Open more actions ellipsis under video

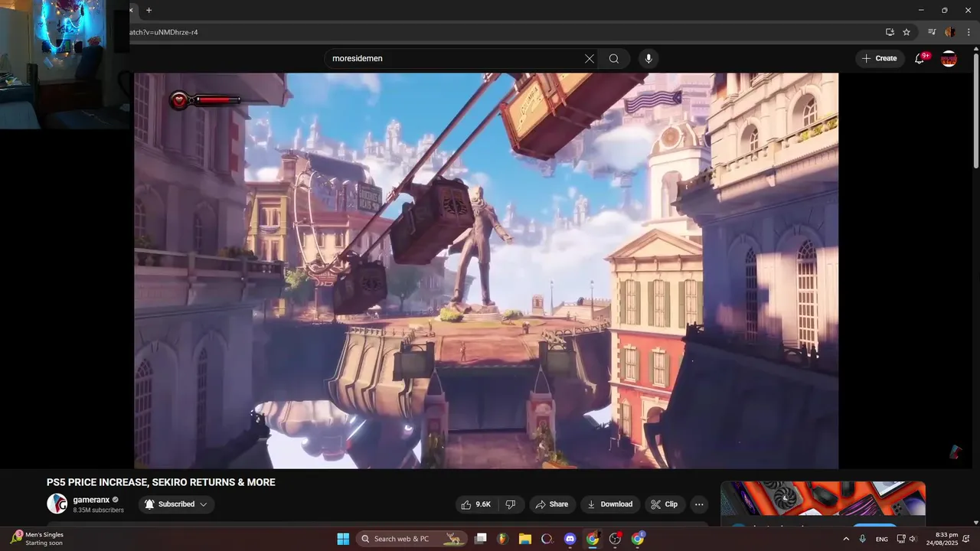698,504
